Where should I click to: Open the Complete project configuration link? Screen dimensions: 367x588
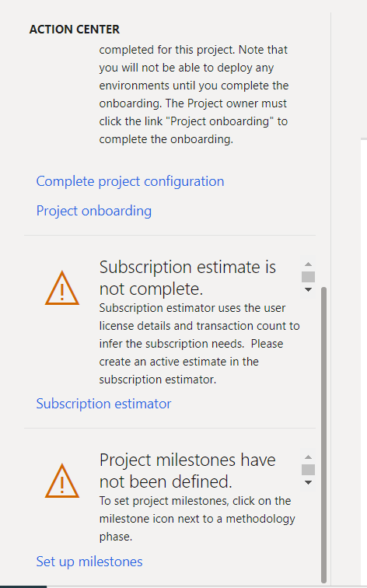pyautogui.click(x=130, y=181)
